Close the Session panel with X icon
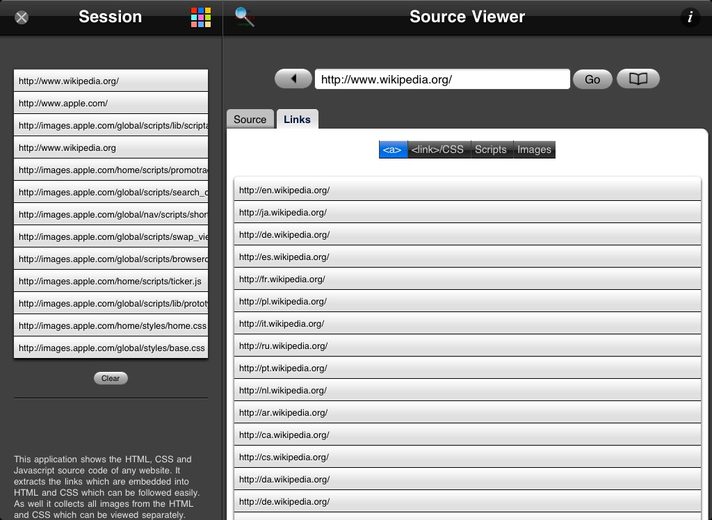 point(21,17)
